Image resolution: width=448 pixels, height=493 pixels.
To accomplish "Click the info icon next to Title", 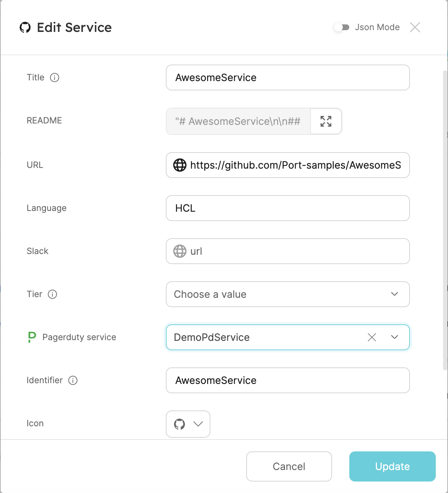I will tap(55, 78).
